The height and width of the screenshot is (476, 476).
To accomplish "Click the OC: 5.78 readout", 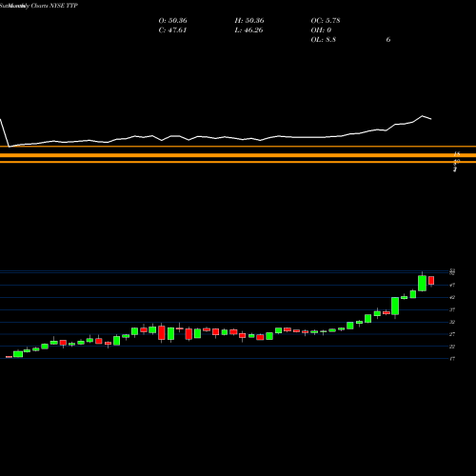I will point(326,21).
